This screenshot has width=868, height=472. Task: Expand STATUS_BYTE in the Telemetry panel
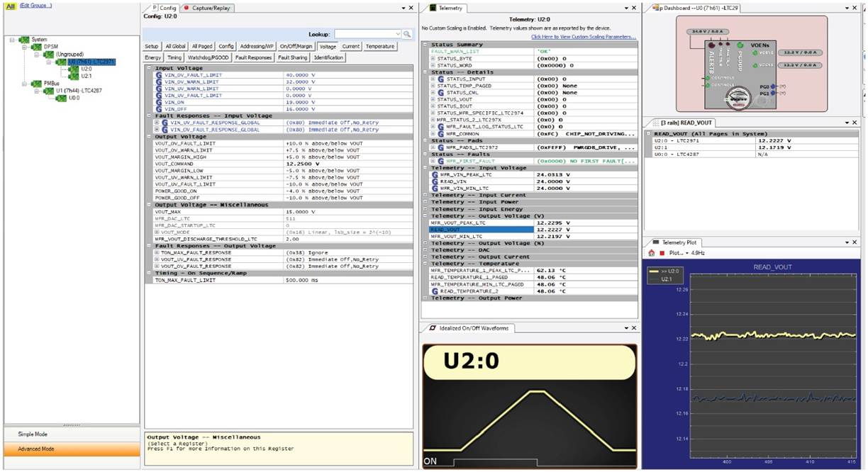pyautogui.click(x=433, y=60)
